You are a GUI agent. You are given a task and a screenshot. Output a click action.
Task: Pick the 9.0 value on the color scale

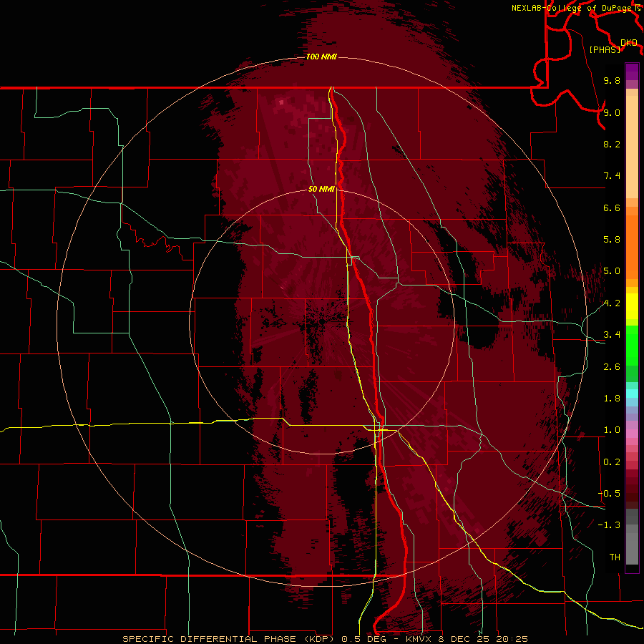[x=612, y=112]
